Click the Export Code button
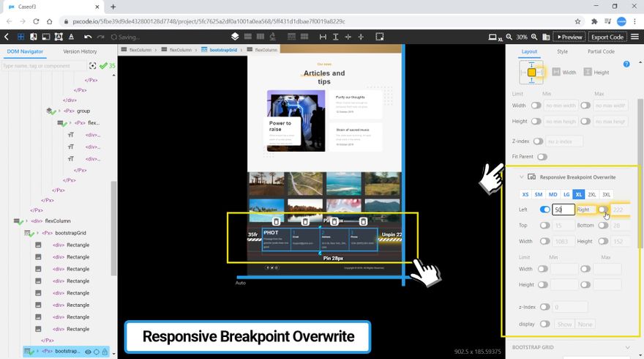Screen dimensions: 644x359 click(x=607, y=37)
